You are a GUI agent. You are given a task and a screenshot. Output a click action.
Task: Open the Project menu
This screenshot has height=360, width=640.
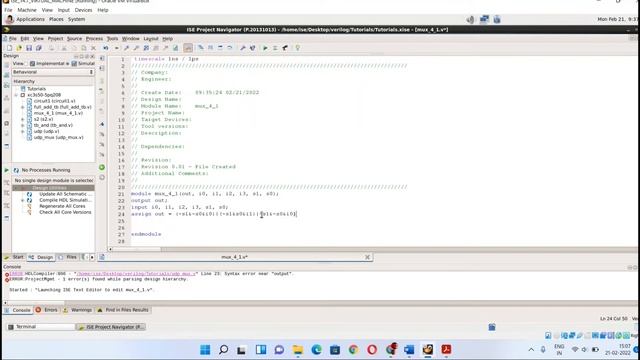coord(56,39)
